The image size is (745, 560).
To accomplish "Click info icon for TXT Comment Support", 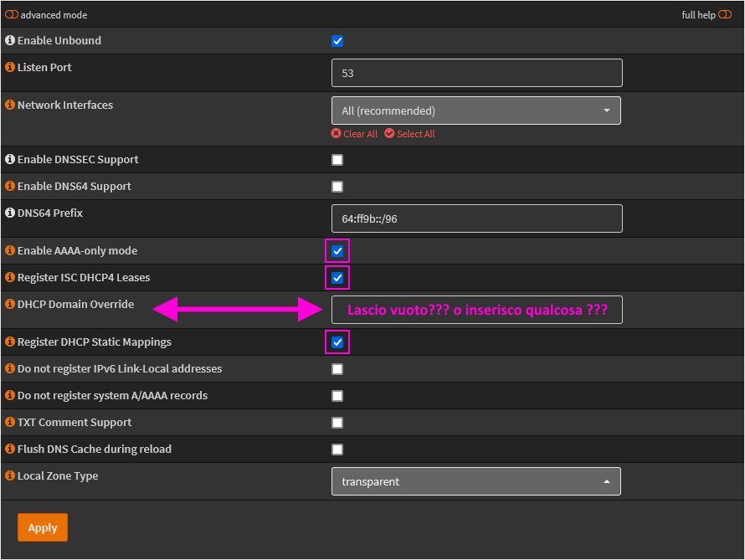I will (10, 422).
